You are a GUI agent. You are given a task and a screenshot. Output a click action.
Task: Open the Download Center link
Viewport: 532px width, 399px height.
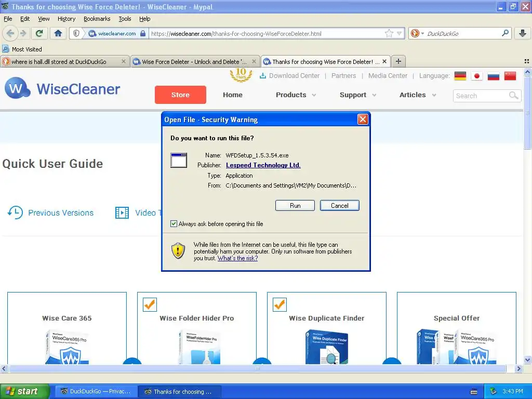[290, 76]
